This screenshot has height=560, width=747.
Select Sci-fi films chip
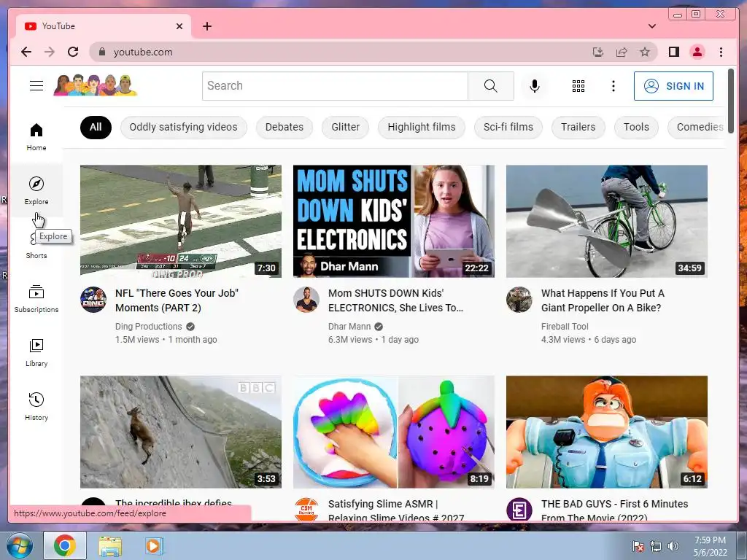[508, 127]
